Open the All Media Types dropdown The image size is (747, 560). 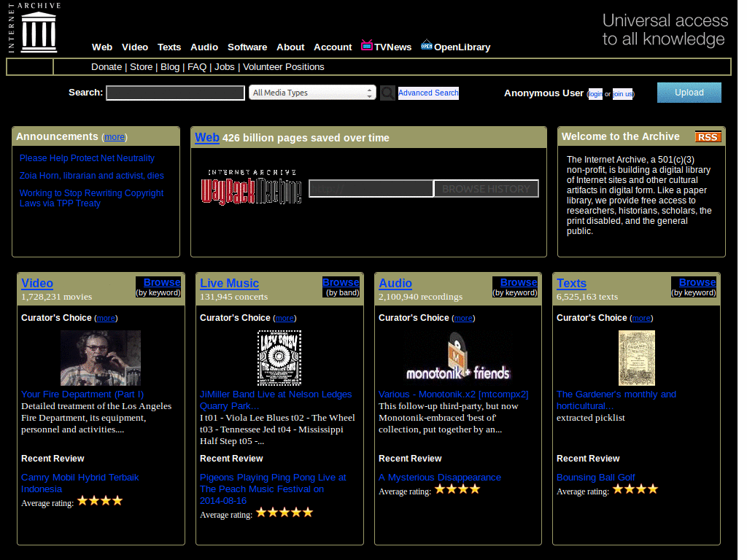pos(312,93)
